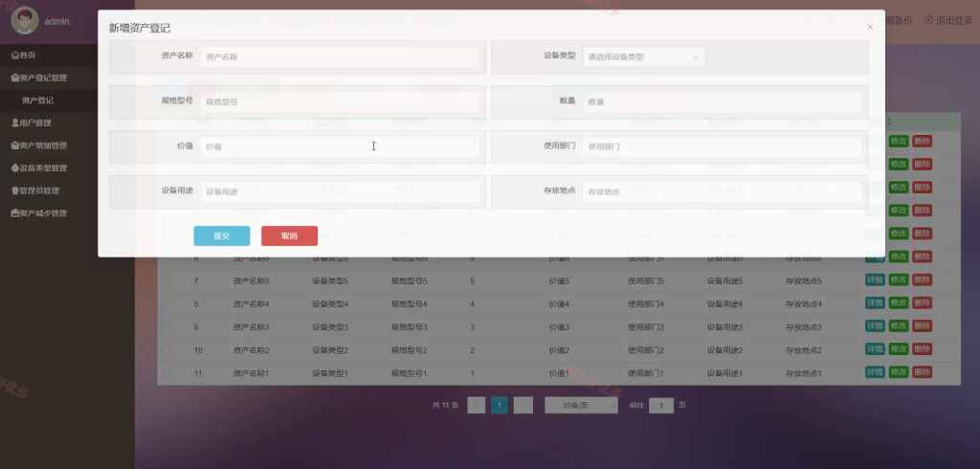980x469 pixels.
Task: Check the checkbox for row 10
Action: coord(167,350)
